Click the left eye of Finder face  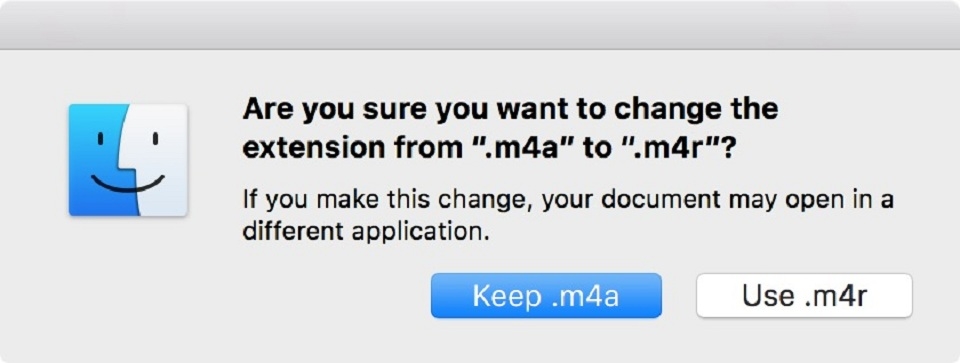coord(102,139)
